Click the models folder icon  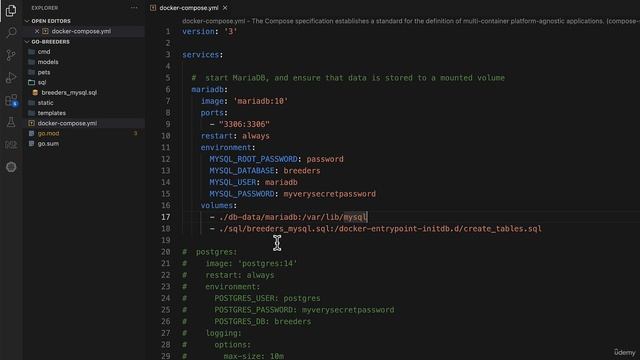click(x=31, y=62)
